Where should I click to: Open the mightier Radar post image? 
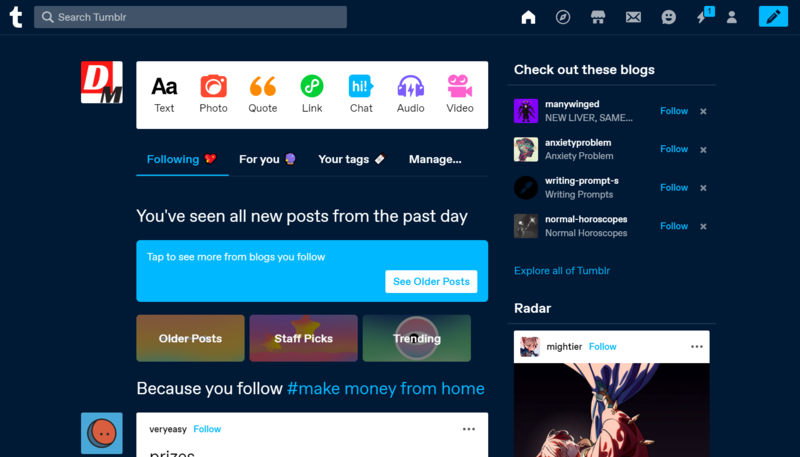(x=611, y=410)
